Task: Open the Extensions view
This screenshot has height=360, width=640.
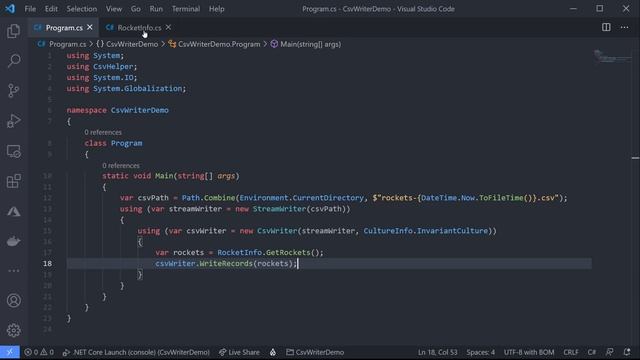Action: [x=13, y=181]
